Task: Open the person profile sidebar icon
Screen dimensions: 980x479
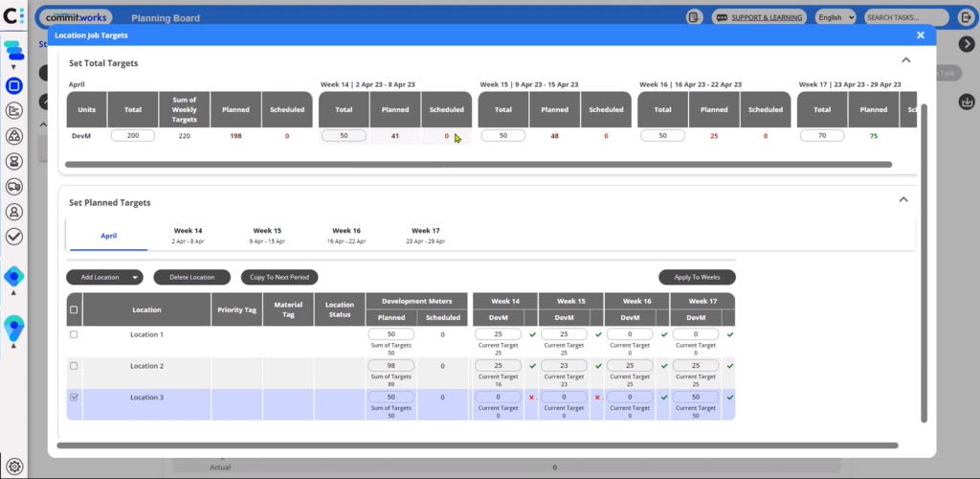Action: pyautogui.click(x=13, y=212)
